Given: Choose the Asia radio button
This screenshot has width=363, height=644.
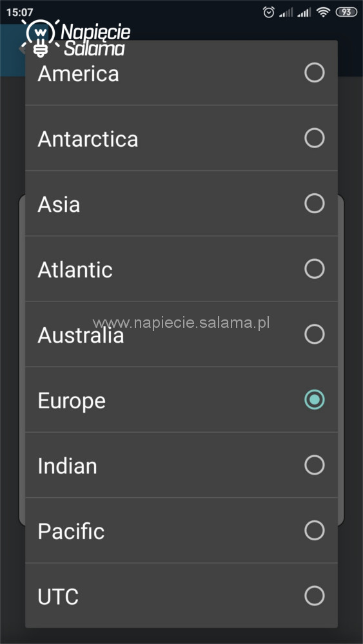Looking at the screenshot, I should [x=315, y=204].
